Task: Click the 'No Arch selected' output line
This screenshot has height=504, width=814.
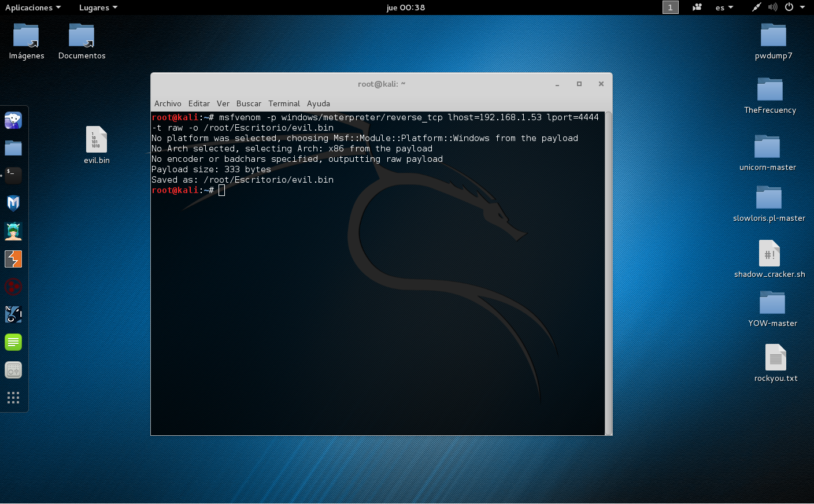Action: coord(292,149)
